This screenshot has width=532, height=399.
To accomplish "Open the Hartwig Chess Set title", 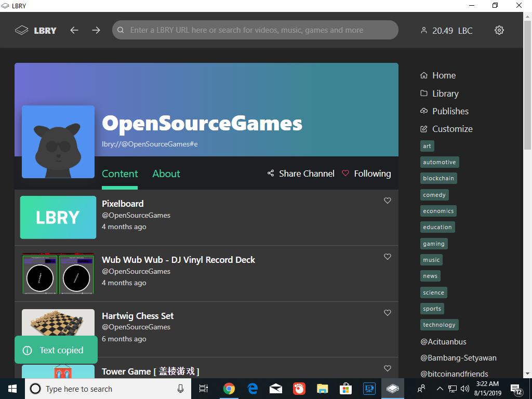I will (138, 316).
